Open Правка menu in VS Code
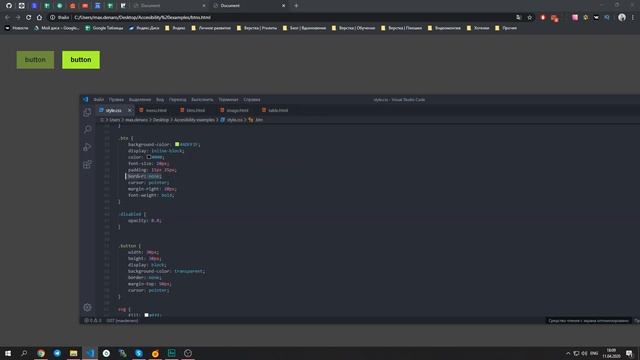 [116, 100]
